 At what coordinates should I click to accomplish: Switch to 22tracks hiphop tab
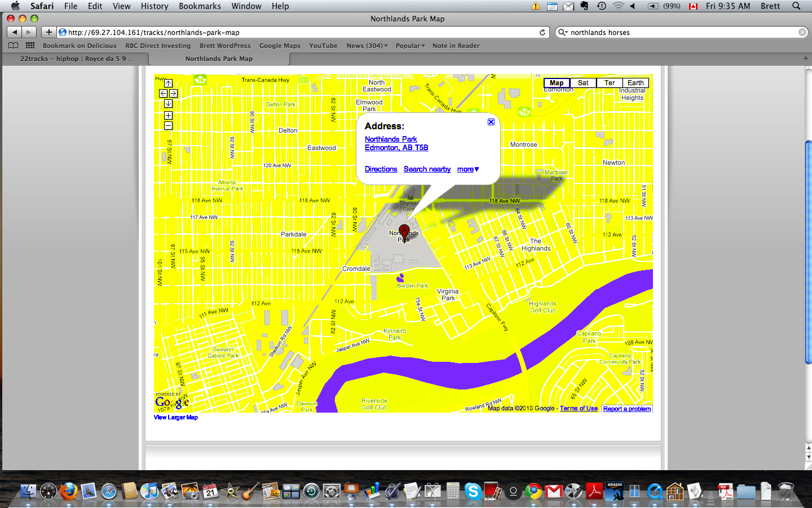[x=77, y=59]
